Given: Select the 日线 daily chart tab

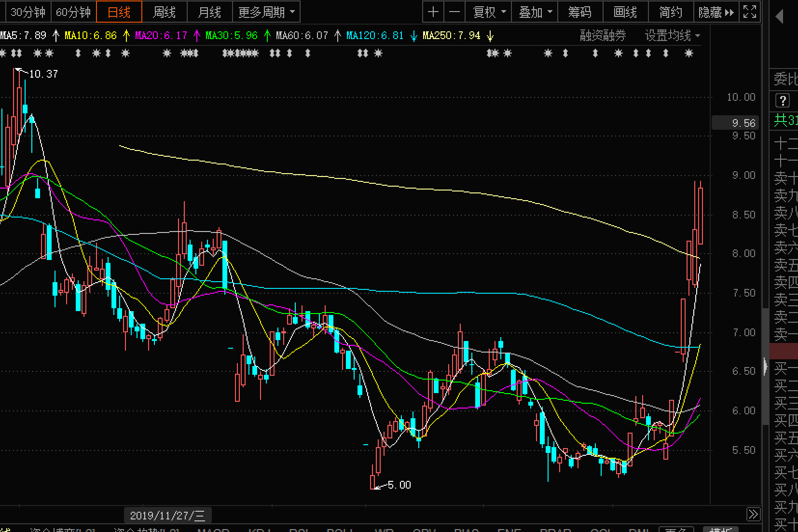Looking at the screenshot, I should pos(119,12).
